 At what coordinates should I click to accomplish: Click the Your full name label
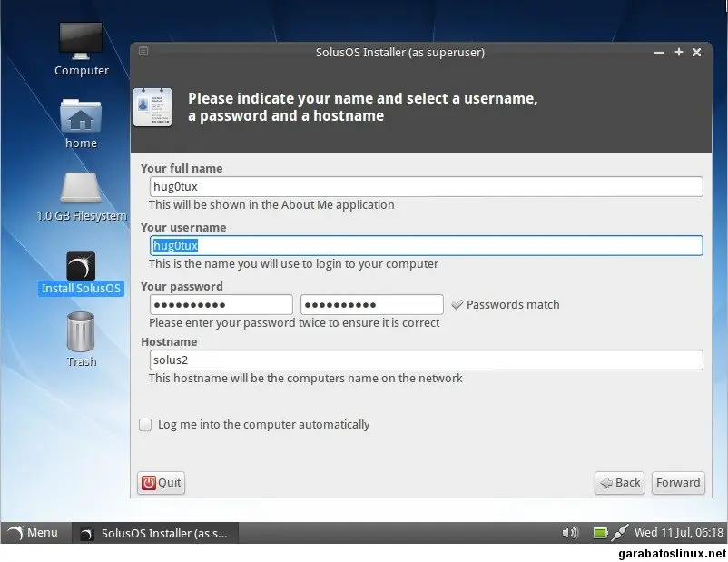(182, 169)
